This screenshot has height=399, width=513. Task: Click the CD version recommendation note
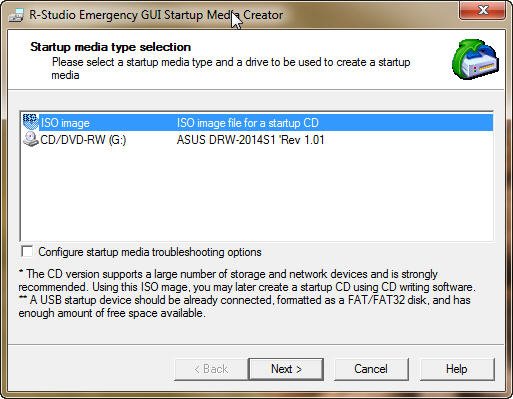(247, 280)
